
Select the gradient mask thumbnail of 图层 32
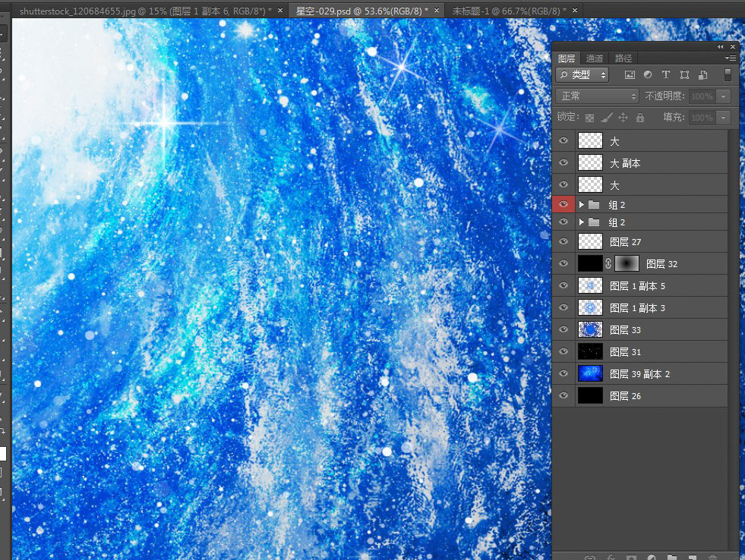click(627, 263)
